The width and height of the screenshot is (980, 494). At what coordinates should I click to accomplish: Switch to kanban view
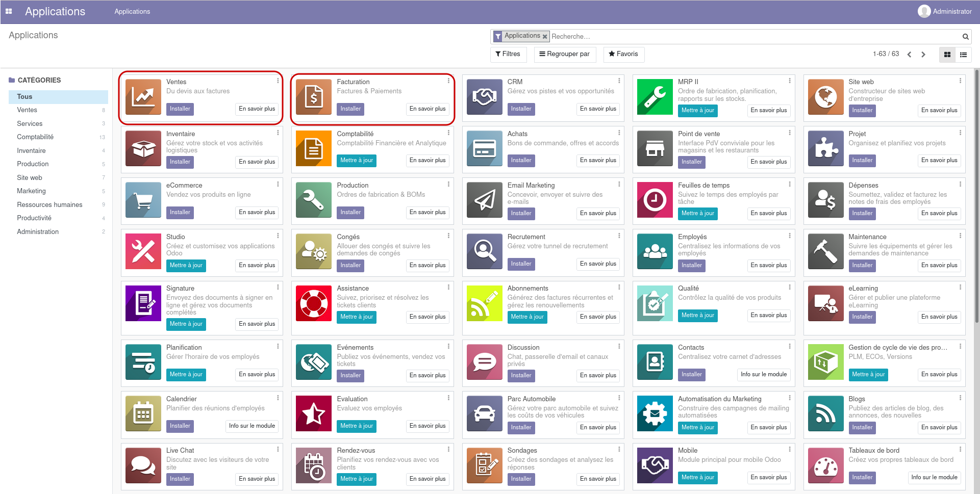tap(947, 55)
